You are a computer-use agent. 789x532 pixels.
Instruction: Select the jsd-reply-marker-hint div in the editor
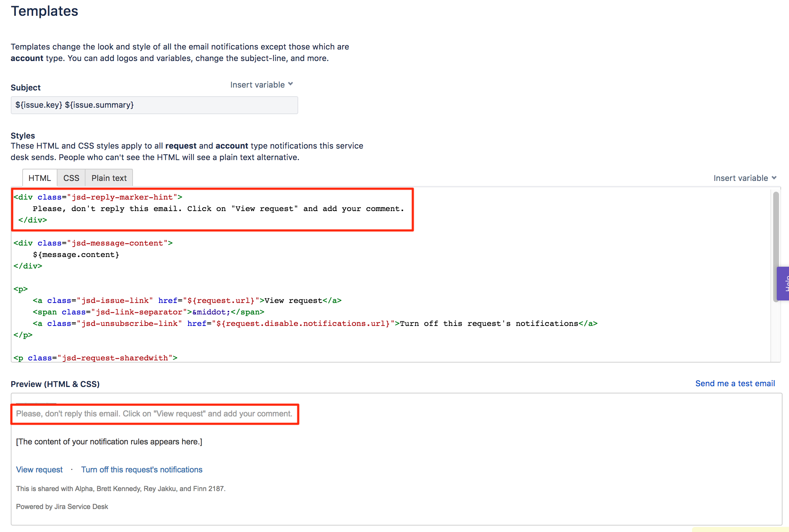[x=97, y=197]
